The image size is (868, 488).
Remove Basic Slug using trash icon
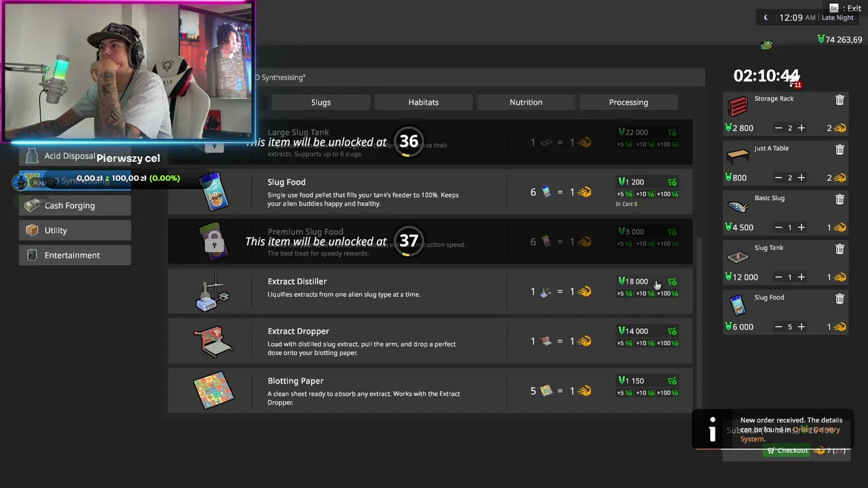840,199
